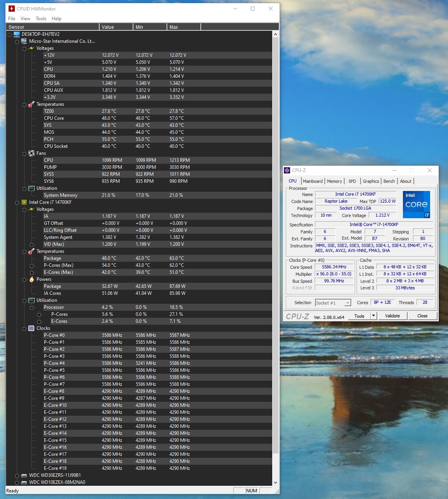
Task: Click the Sensor column header
Action: click(52, 27)
